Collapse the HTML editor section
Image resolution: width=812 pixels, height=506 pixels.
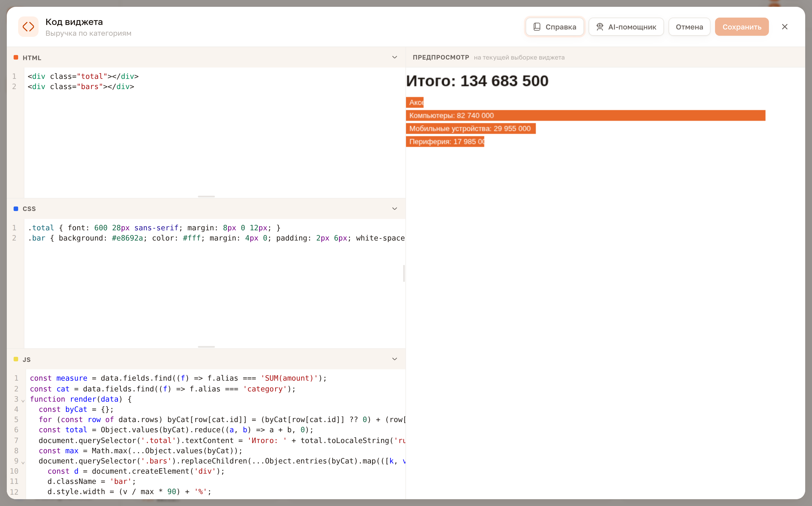(x=395, y=57)
